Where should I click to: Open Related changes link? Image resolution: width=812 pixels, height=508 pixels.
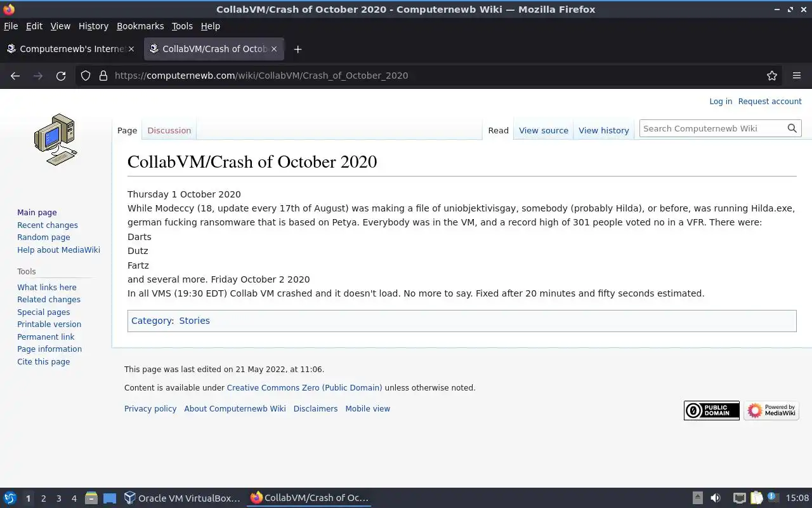pos(49,300)
